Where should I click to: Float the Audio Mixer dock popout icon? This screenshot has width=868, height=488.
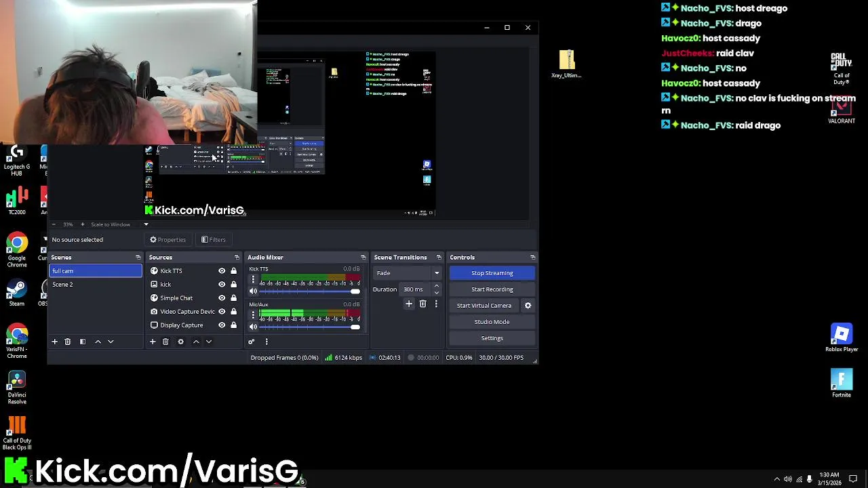tap(363, 258)
